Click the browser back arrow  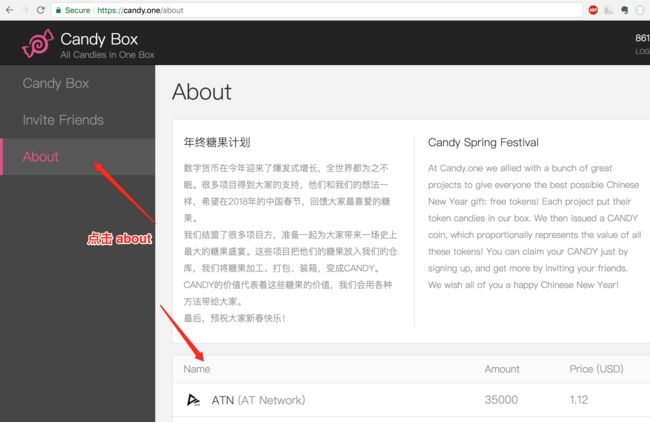click(9, 10)
